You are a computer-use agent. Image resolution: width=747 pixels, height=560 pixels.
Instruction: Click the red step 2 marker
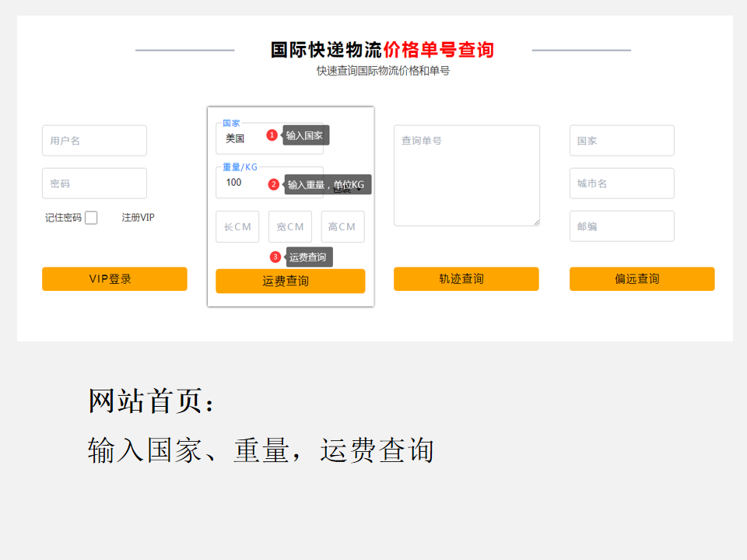(273, 184)
